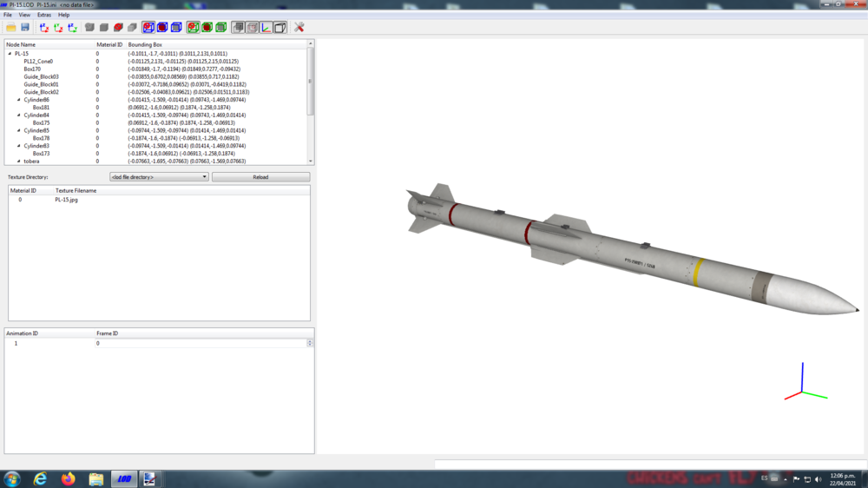This screenshot has width=868, height=488.
Task: Click the Frame ID value field
Action: pos(201,344)
